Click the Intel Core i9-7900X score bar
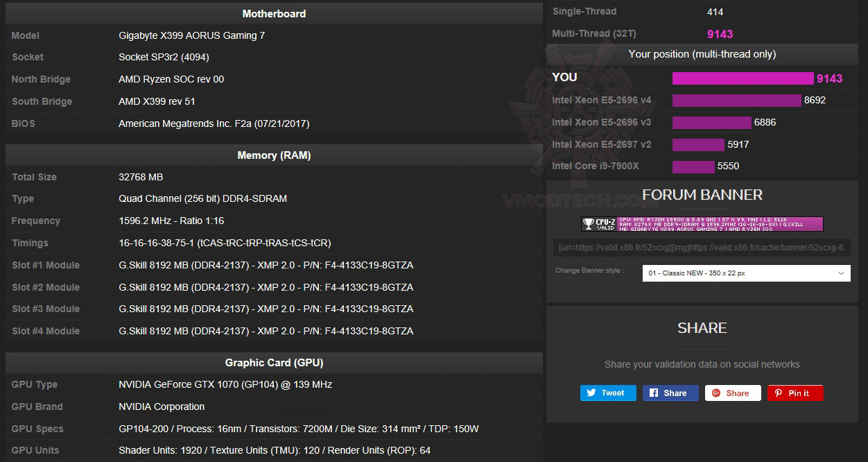This screenshot has width=868, height=462. click(x=693, y=167)
